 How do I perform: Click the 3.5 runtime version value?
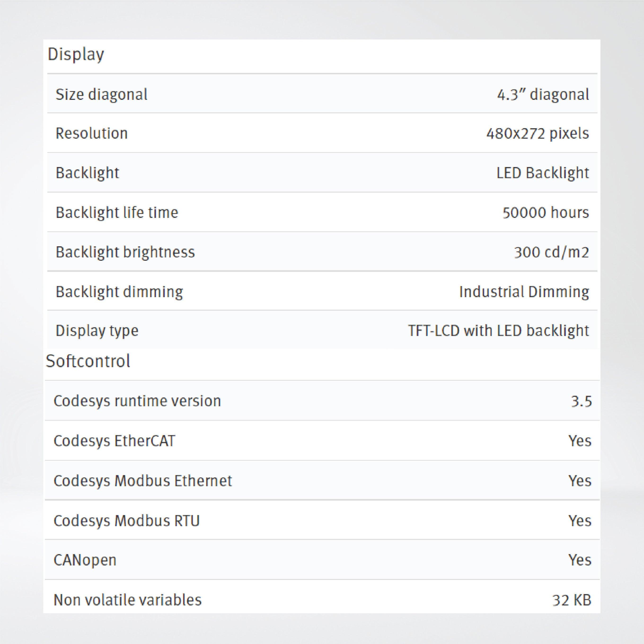[x=581, y=401]
